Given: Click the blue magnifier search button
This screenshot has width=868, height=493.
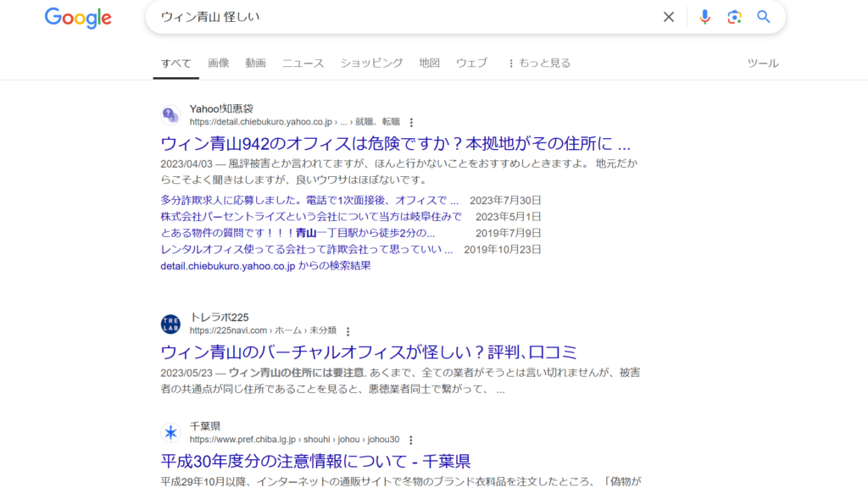Looking at the screenshot, I should 764,17.
